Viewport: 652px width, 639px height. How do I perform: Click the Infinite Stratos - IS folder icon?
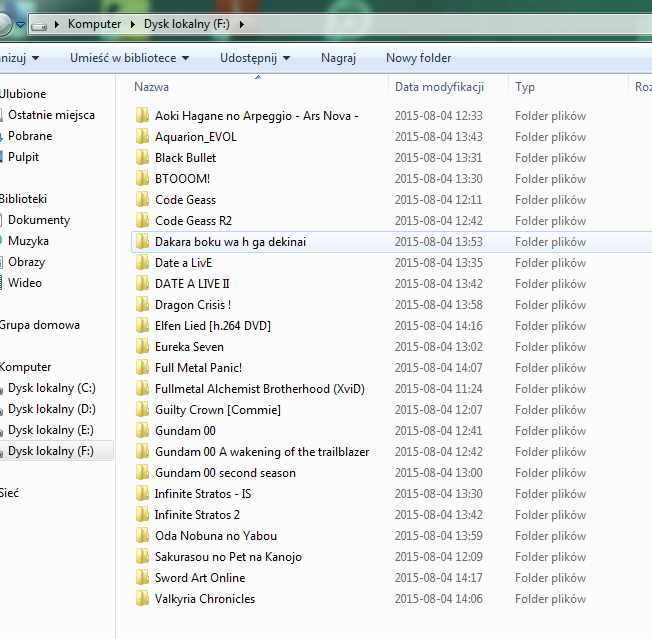[142, 493]
